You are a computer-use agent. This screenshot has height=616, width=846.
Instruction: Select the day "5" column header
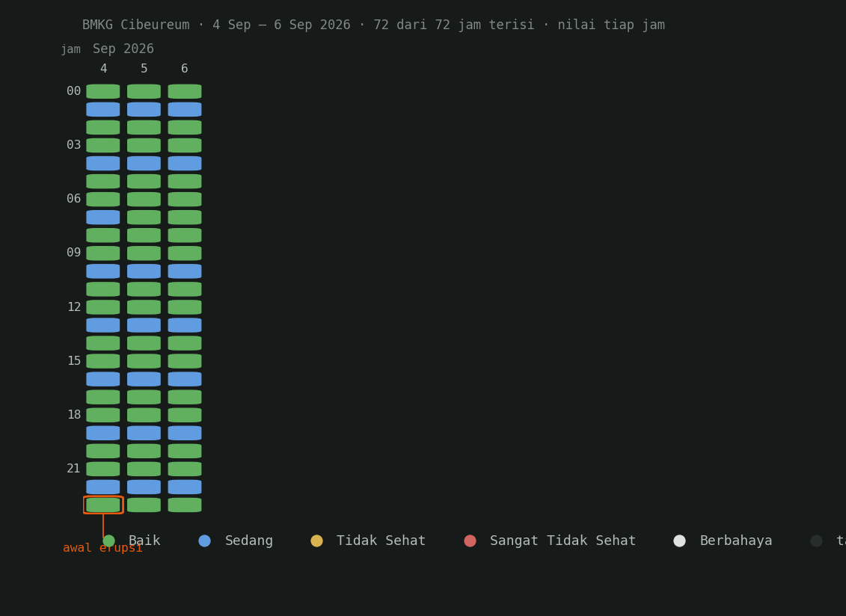(x=144, y=69)
